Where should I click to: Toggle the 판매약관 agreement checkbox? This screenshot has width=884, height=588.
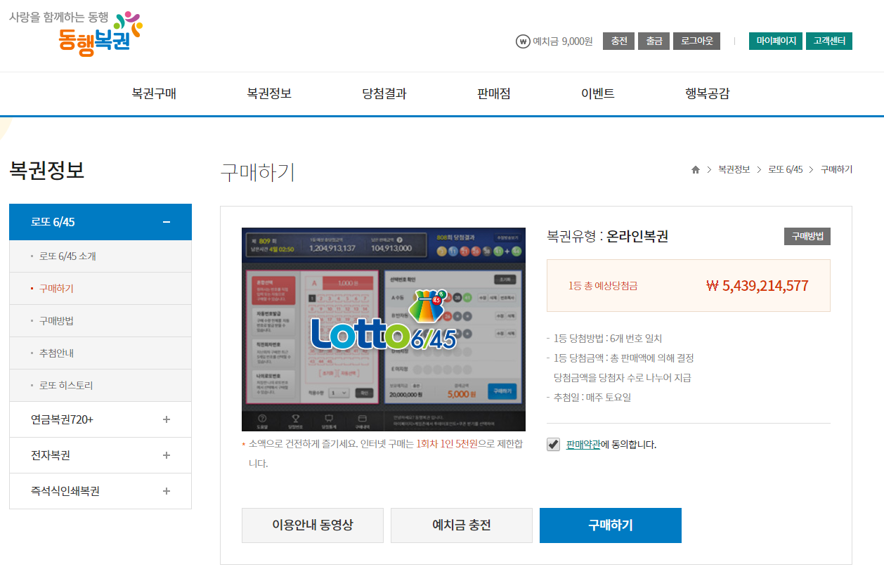pyautogui.click(x=553, y=444)
